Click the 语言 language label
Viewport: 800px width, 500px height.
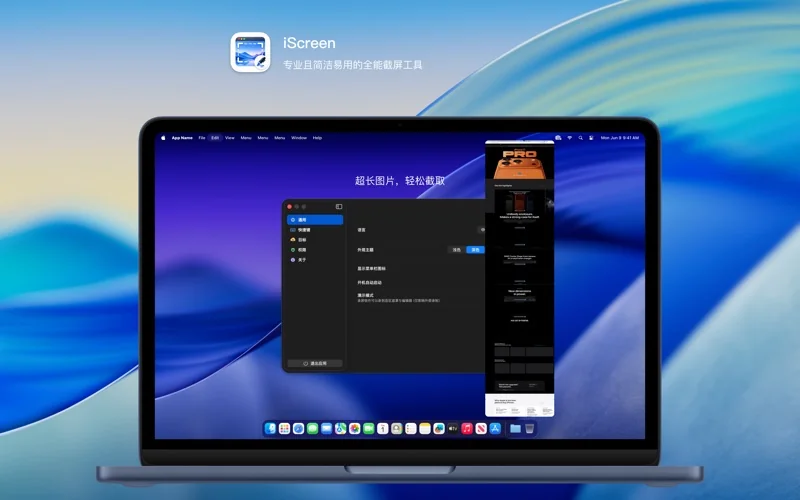[x=361, y=230]
